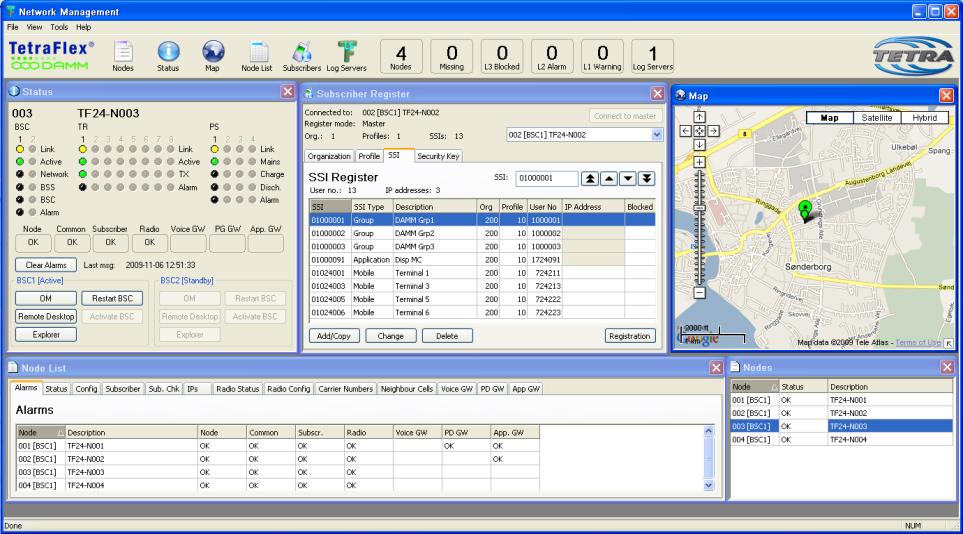Click the Clear Alarms button

[46, 265]
